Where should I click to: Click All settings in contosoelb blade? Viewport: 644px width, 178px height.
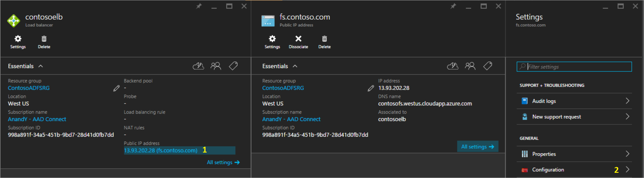(223, 162)
